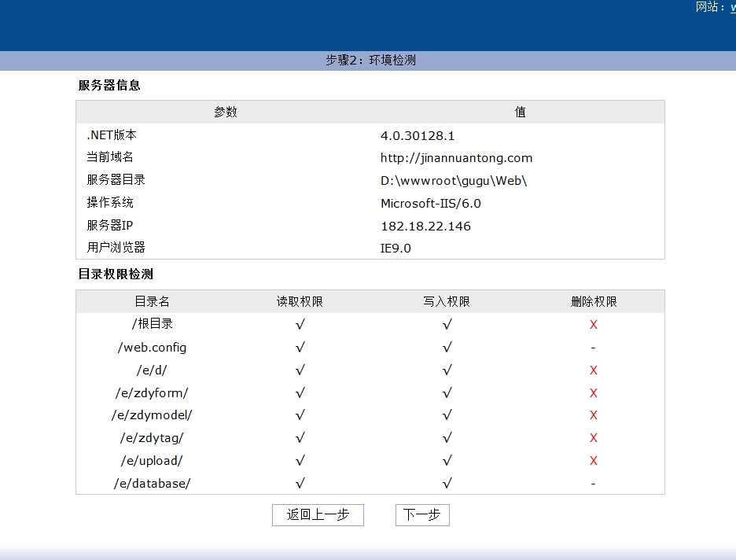Click the domain value http://jinannuantong.com
Screen dimensions: 736x560
(456, 158)
